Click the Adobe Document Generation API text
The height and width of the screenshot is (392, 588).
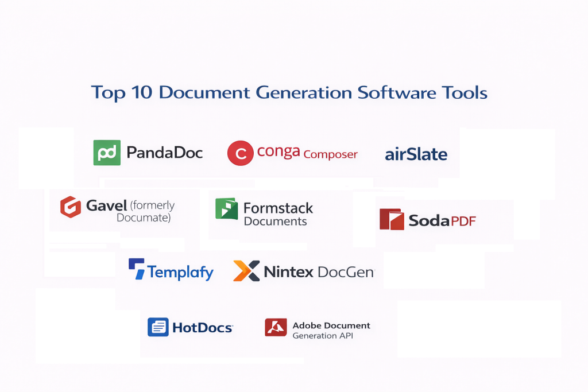331,330
